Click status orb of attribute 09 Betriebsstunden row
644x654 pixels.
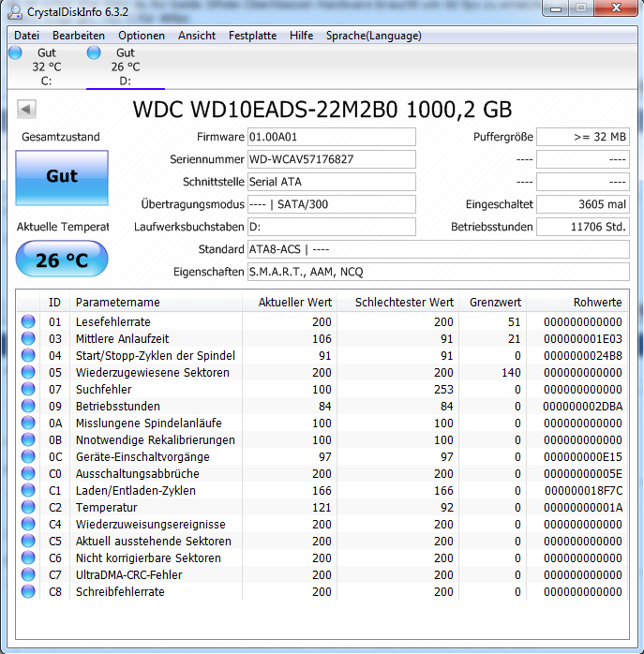coord(28,406)
